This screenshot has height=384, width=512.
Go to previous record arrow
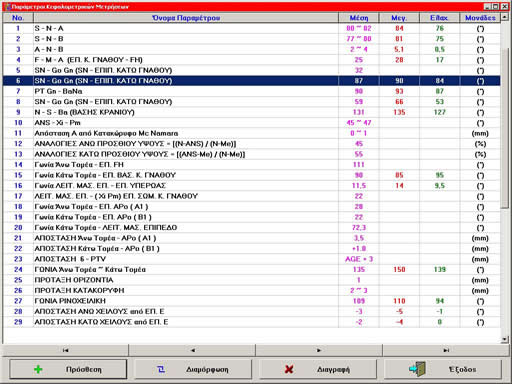click(x=192, y=350)
